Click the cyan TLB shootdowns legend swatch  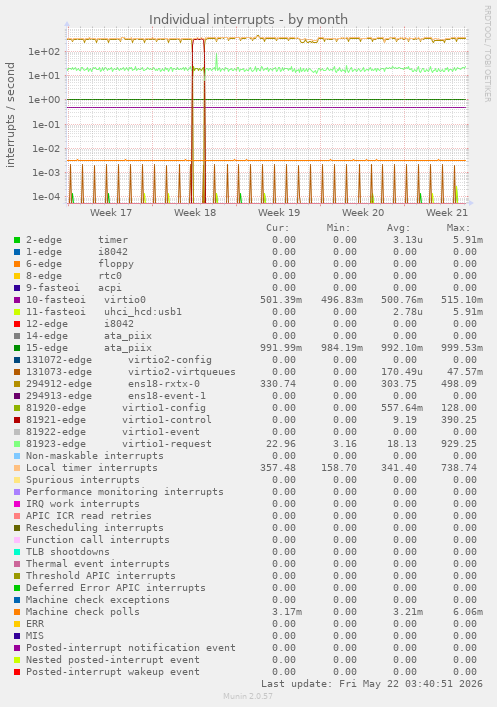17,552
